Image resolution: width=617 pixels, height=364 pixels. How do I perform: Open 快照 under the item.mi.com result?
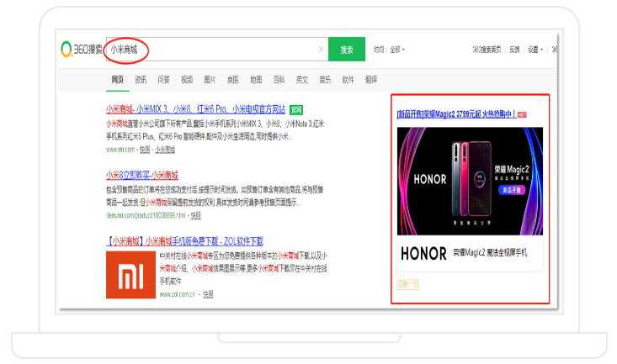(196, 215)
